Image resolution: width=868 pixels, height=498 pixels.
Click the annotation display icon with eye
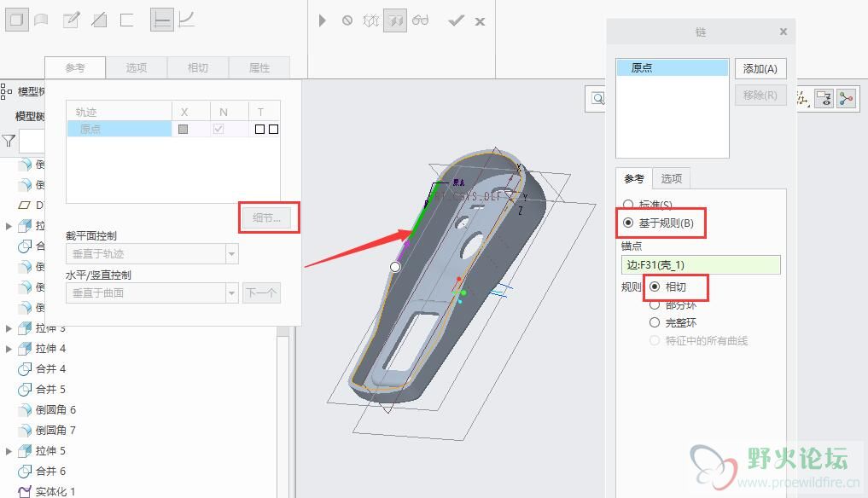pos(824,99)
